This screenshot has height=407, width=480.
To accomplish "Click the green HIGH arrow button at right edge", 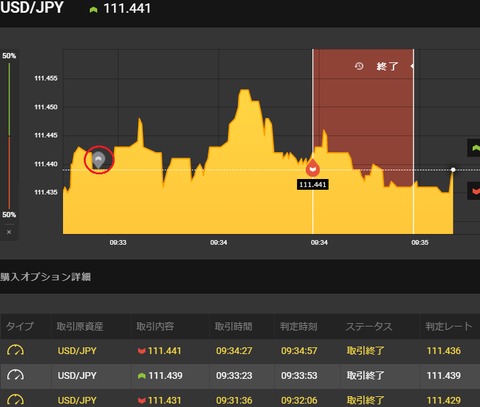I will pos(475,148).
